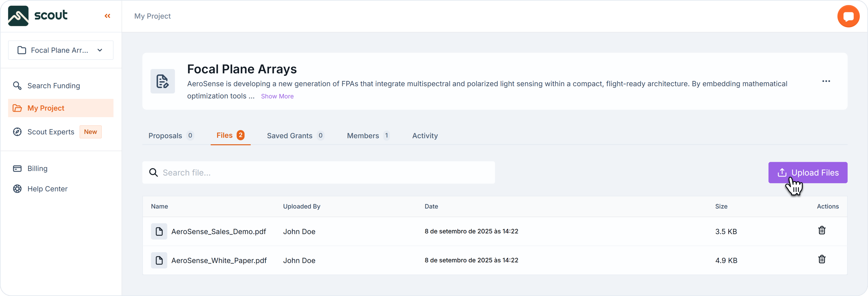Image resolution: width=868 pixels, height=296 pixels.
Task: Click the Scout logo icon
Action: [18, 16]
